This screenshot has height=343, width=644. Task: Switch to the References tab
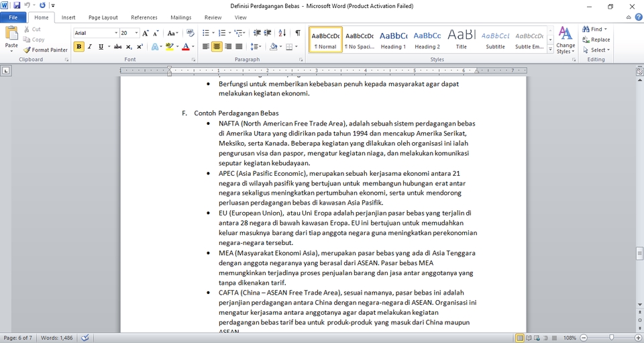tap(144, 17)
